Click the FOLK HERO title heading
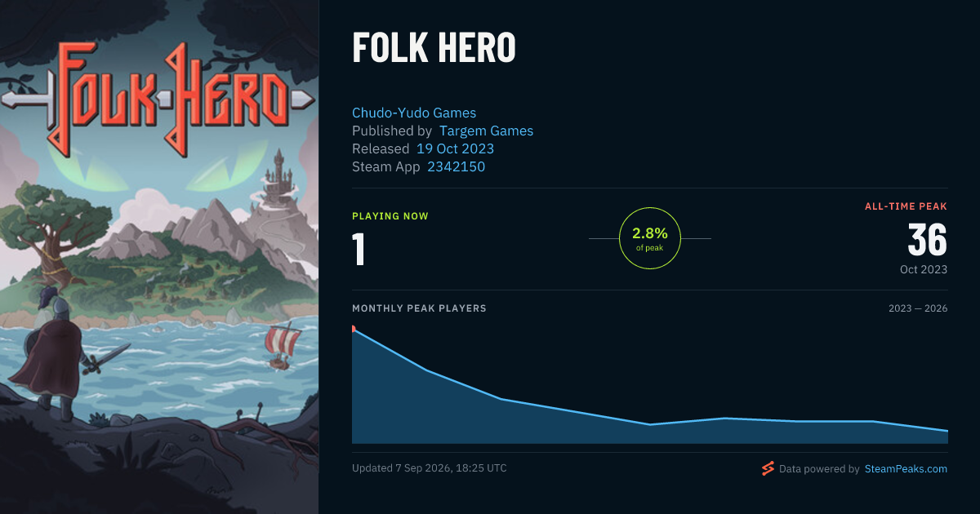 tap(434, 48)
